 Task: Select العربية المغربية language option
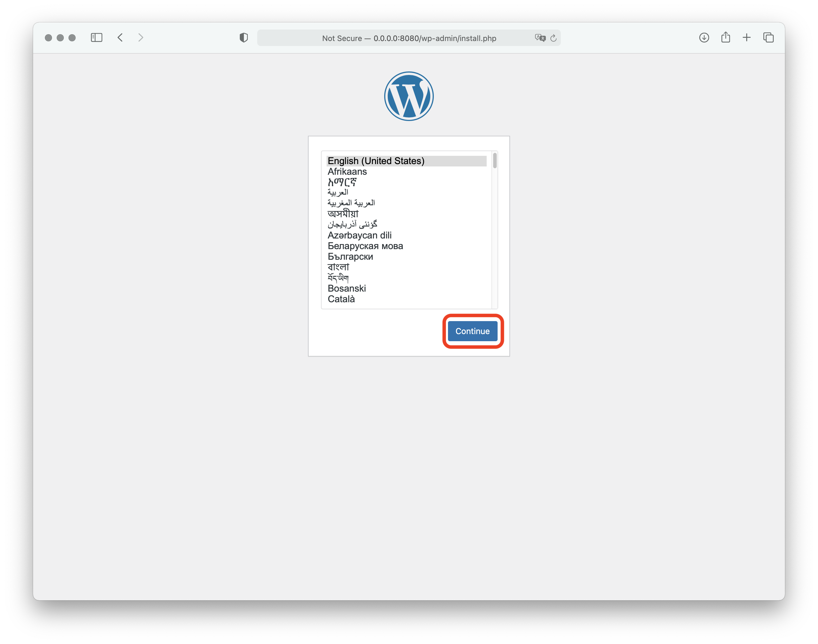[x=407, y=203]
